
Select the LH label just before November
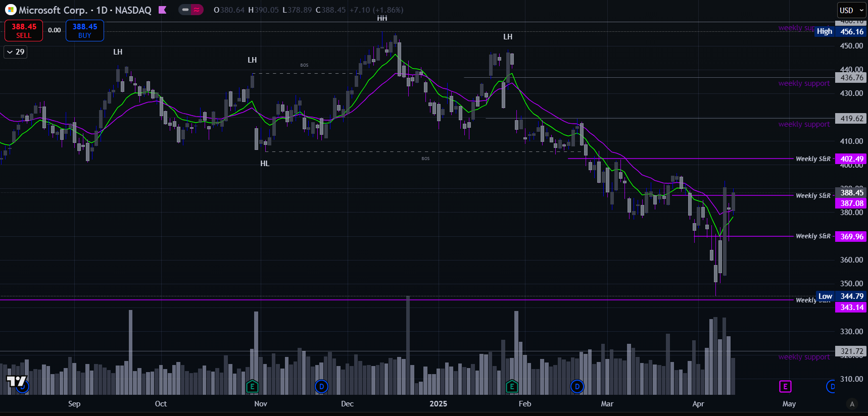pyautogui.click(x=252, y=60)
